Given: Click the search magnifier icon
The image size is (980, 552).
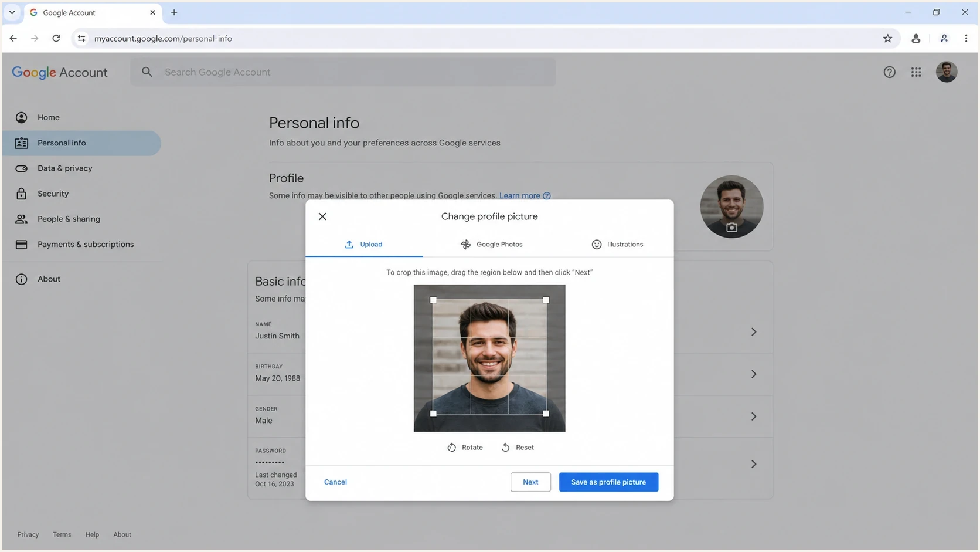Looking at the screenshot, I should [x=147, y=72].
